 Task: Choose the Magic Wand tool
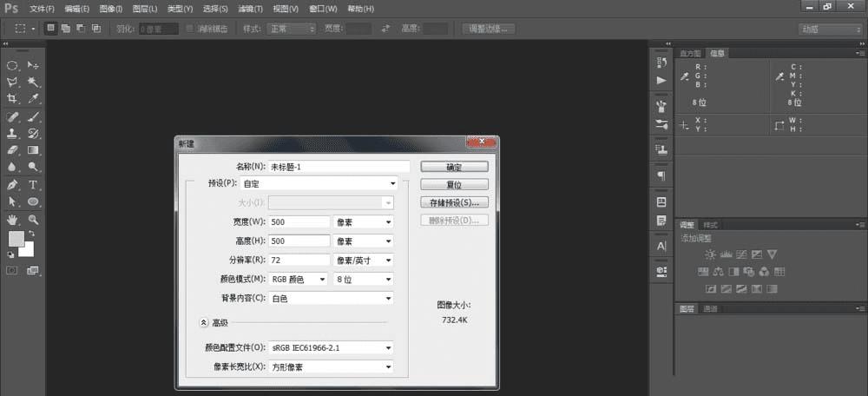coord(33,82)
